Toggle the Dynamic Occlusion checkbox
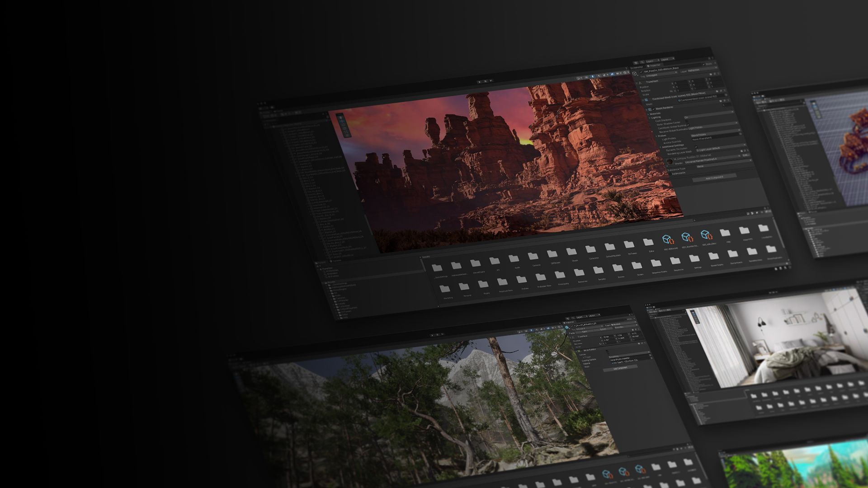This screenshot has height=488, width=868. point(696,147)
